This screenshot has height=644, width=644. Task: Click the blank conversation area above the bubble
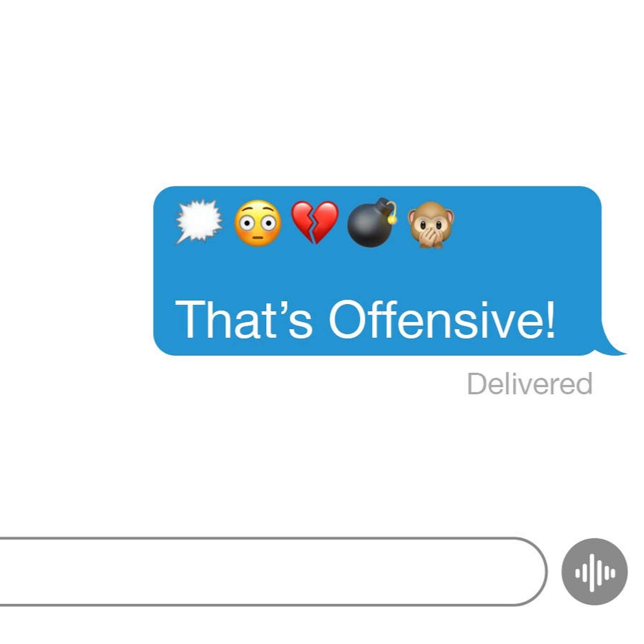pyautogui.click(x=322, y=92)
